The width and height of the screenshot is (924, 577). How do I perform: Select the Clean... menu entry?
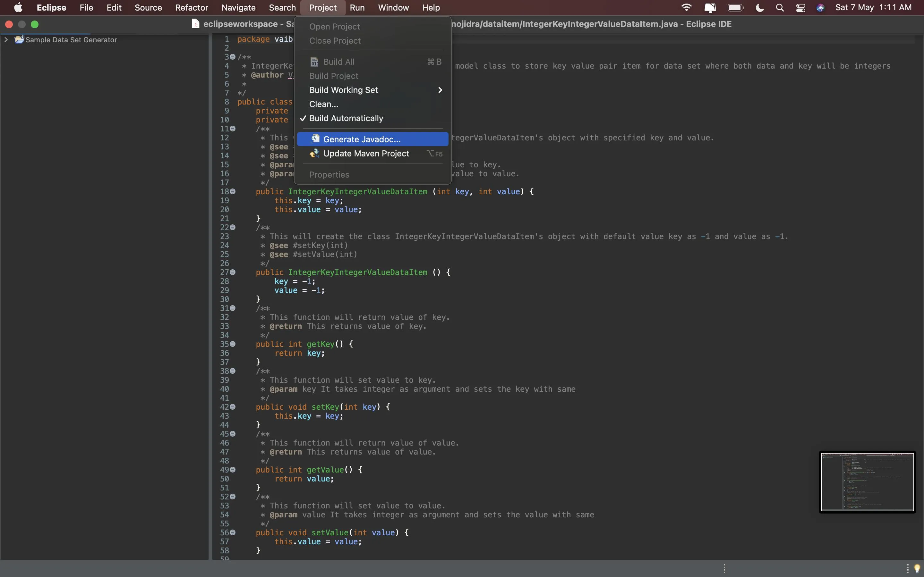pyautogui.click(x=323, y=104)
